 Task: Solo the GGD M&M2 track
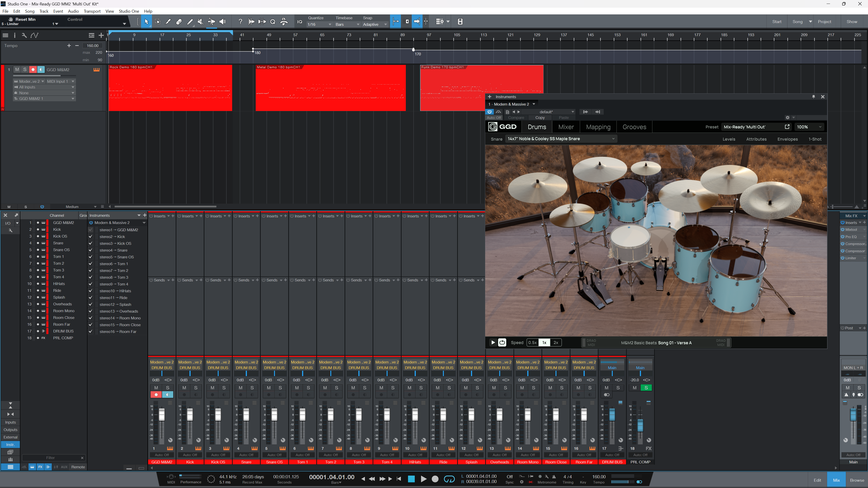(x=25, y=70)
